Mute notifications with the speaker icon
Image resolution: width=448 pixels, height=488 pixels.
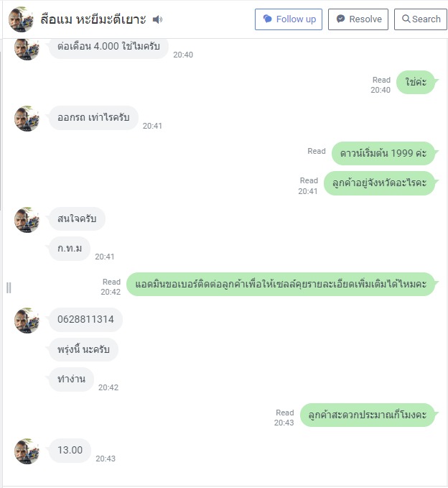[157, 19]
